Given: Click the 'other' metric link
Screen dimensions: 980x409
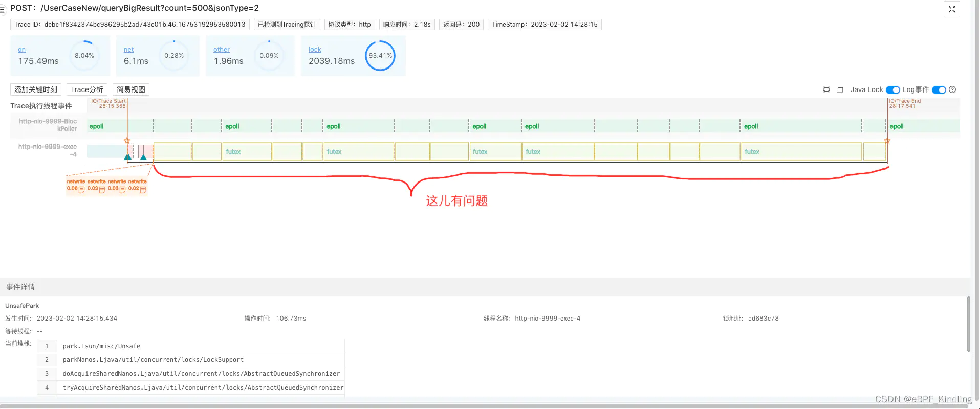Looking at the screenshot, I should [222, 50].
